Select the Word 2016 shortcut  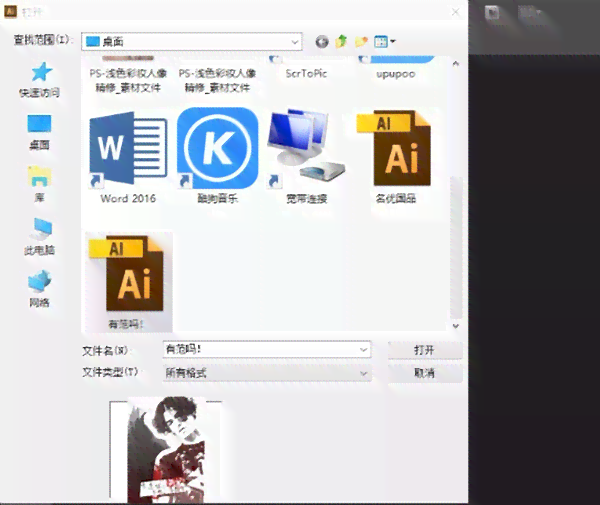pyautogui.click(x=128, y=156)
